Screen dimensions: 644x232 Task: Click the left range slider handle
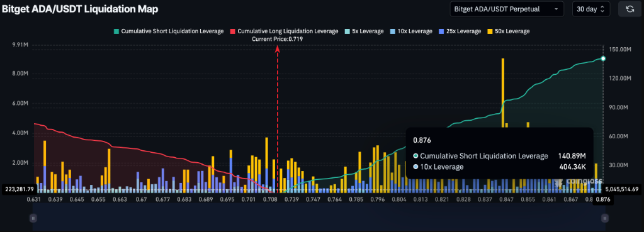[x=33, y=218]
